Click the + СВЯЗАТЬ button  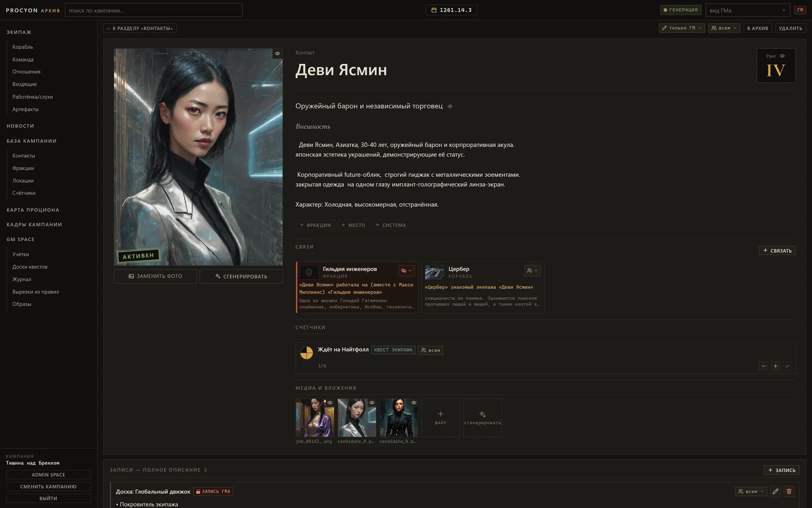pos(777,250)
